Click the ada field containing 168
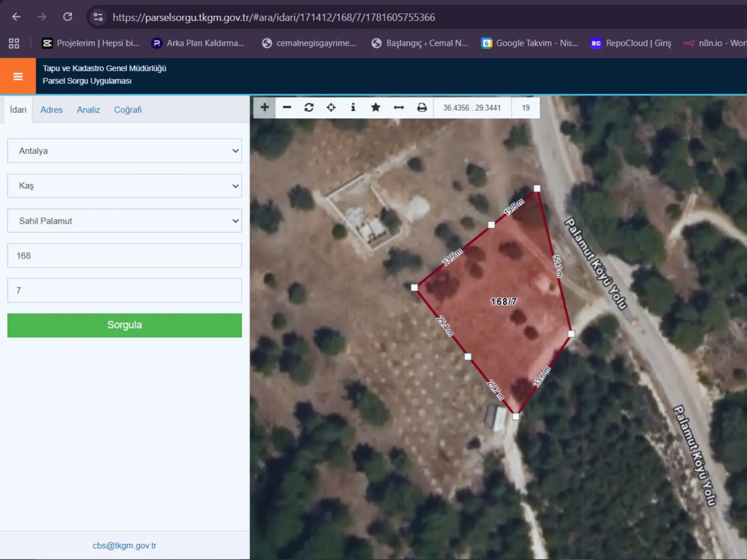 [125, 256]
